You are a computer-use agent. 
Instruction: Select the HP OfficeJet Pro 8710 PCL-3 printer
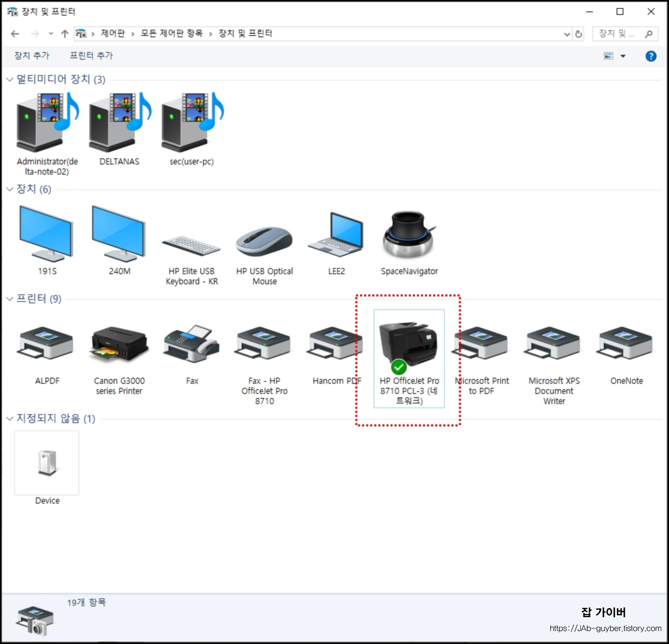coord(409,359)
